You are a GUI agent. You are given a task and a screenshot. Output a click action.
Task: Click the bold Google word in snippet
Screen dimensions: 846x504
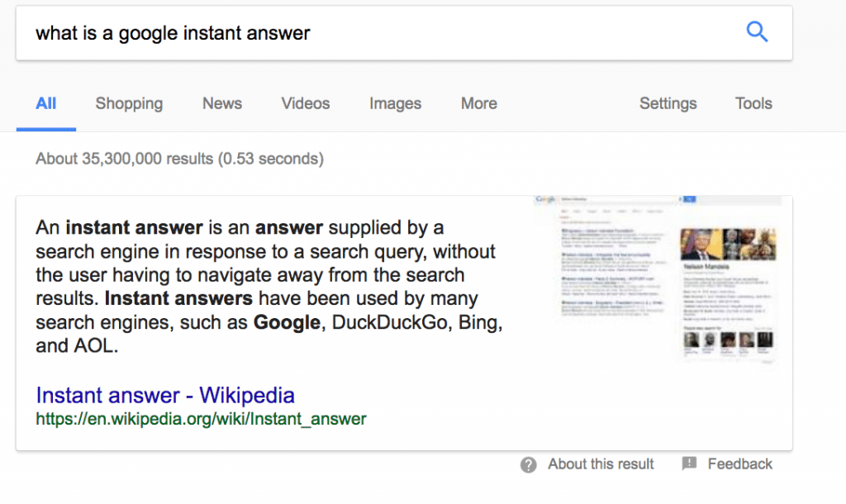click(287, 322)
